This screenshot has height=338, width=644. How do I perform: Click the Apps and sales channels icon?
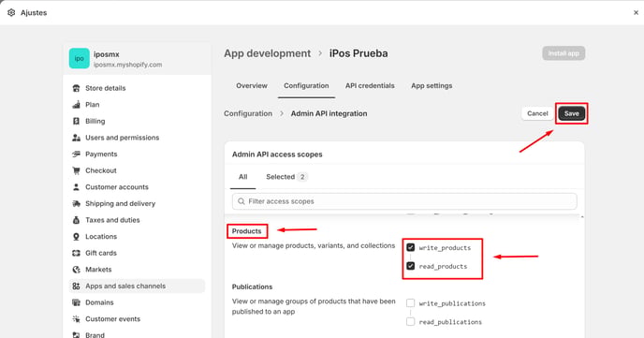(76, 286)
